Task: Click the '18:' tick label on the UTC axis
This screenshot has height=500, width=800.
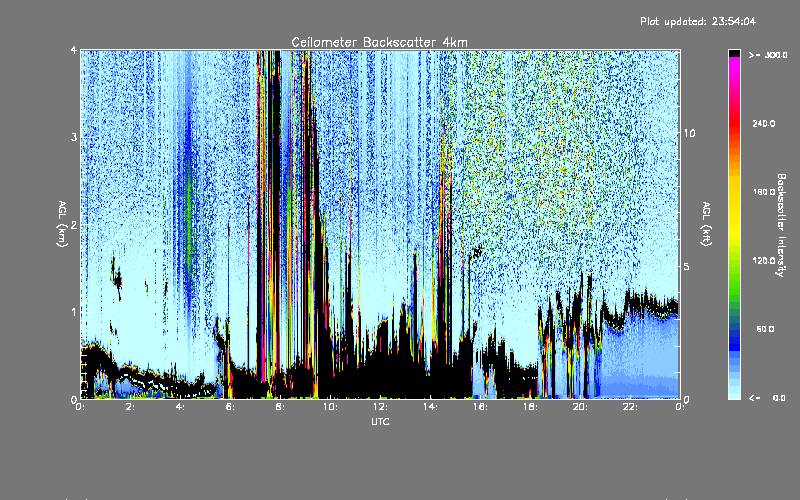Action: (530, 407)
